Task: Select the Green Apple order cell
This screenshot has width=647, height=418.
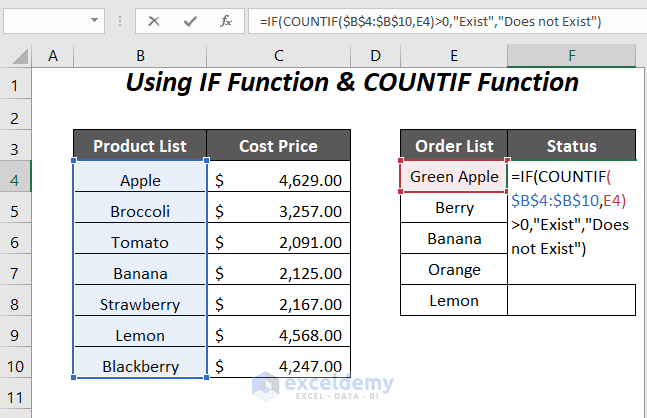Action: (454, 177)
